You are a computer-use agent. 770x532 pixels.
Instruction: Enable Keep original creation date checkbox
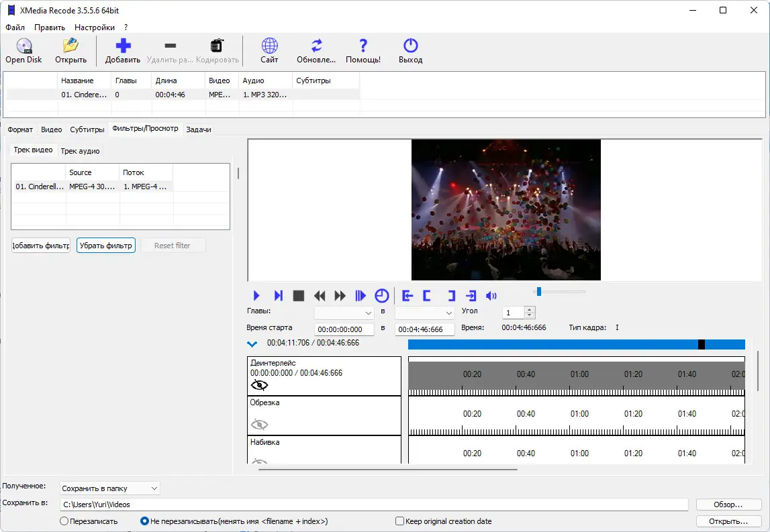pyautogui.click(x=400, y=521)
